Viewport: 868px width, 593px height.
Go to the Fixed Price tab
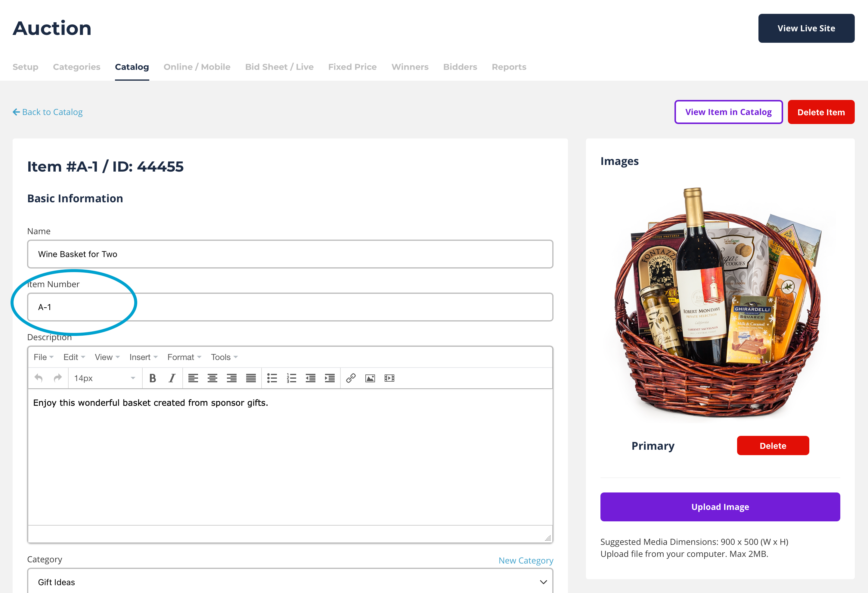click(x=352, y=67)
